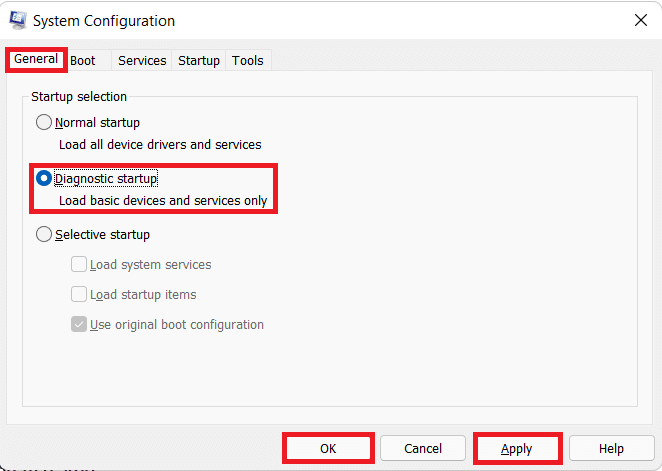Open the Boot tab
This screenshot has height=471, width=662.
click(x=83, y=61)
